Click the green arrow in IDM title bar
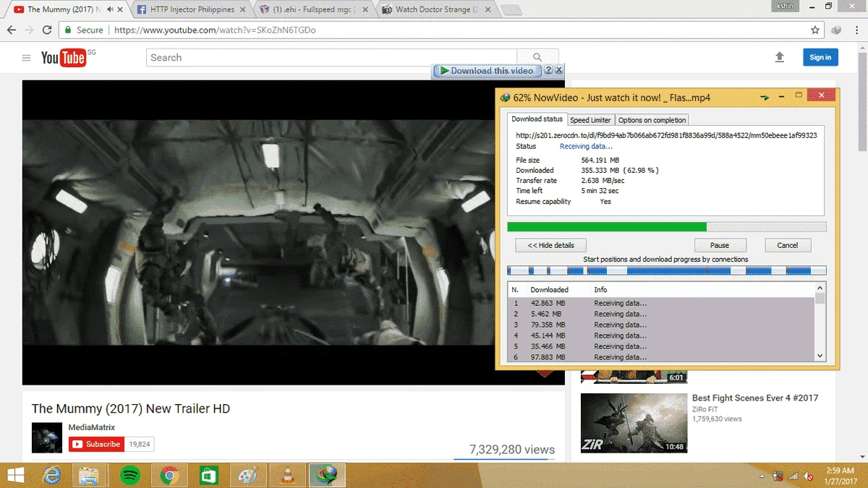Image resolution: width=868 pixels, height=488 pixels. [764, 97]
